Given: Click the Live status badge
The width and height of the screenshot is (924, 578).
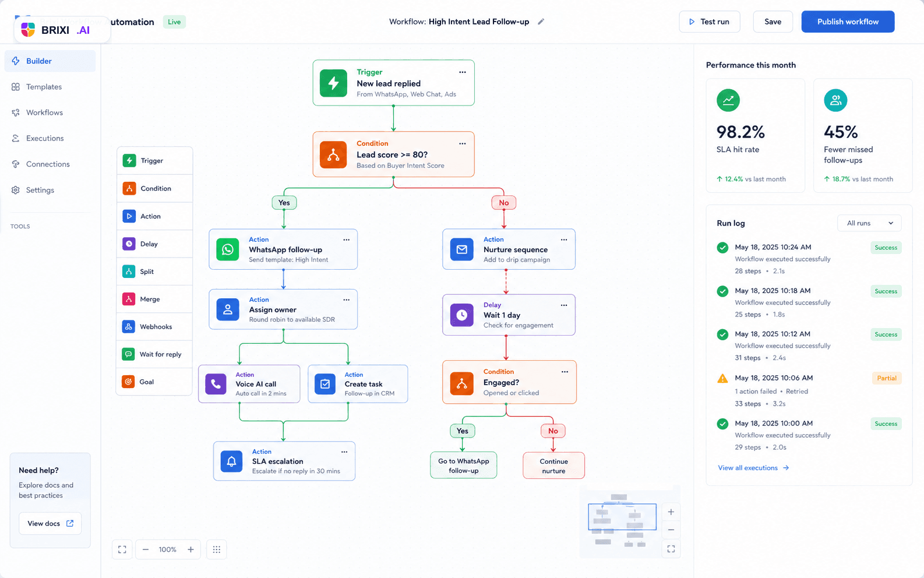Looking at the screenshot, I should pos(174,22).
